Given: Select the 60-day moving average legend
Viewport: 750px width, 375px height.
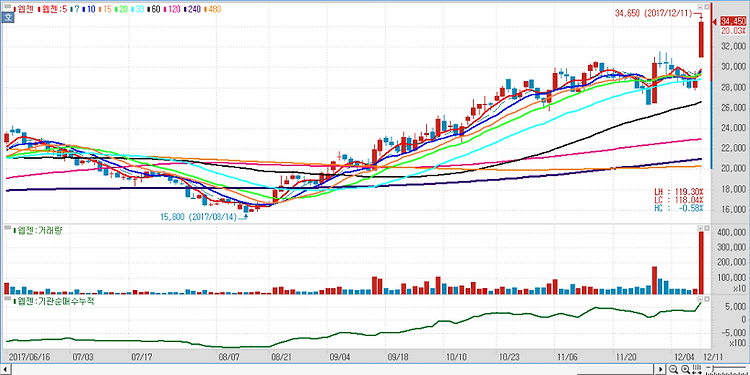Looking at the screenshot, I should [x=153, y=9].
